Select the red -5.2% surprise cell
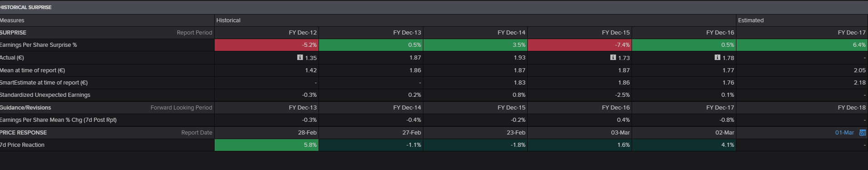 267,45
